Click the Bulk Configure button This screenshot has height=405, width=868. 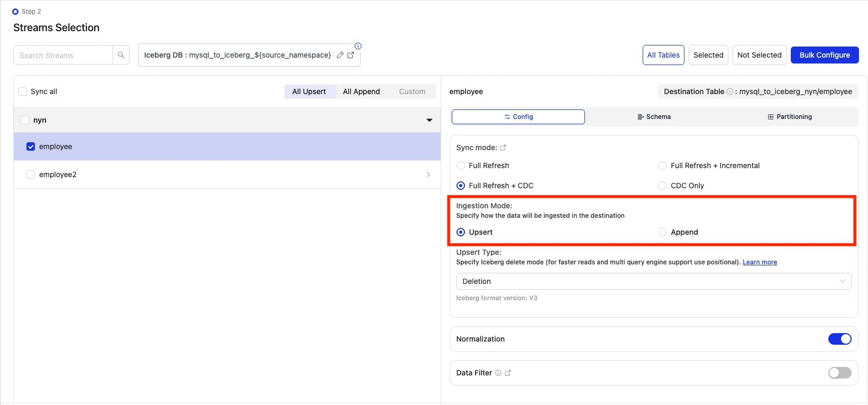[x=825, y=55]
